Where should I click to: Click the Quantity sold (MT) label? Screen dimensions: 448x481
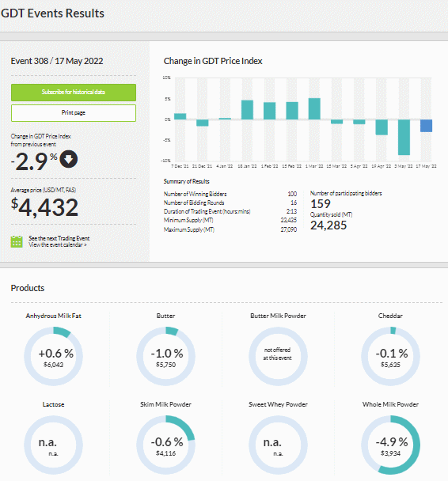[x=331, y=214]
